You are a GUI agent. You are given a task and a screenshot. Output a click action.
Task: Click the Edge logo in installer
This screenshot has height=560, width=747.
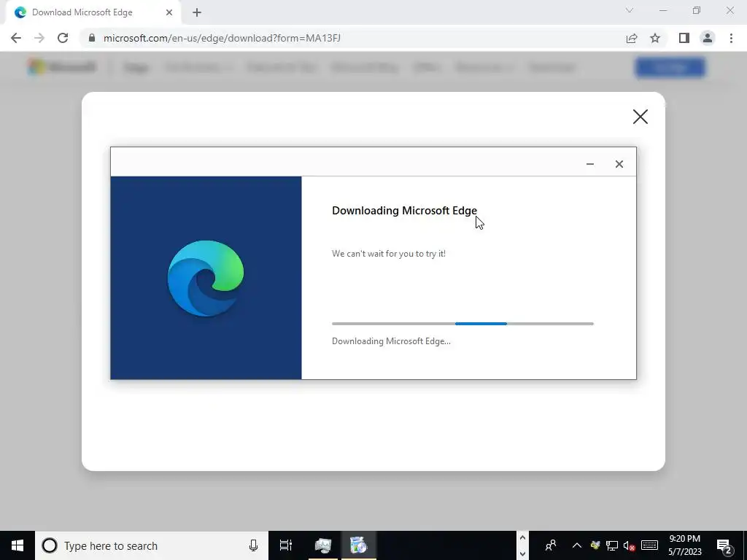click(x=206, y=278)
